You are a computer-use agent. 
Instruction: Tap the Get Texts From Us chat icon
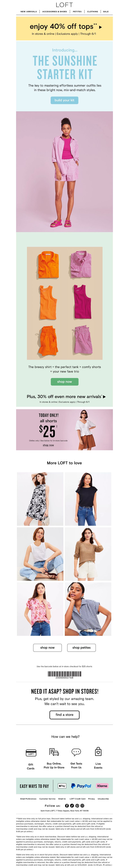[x=76, y=752]
